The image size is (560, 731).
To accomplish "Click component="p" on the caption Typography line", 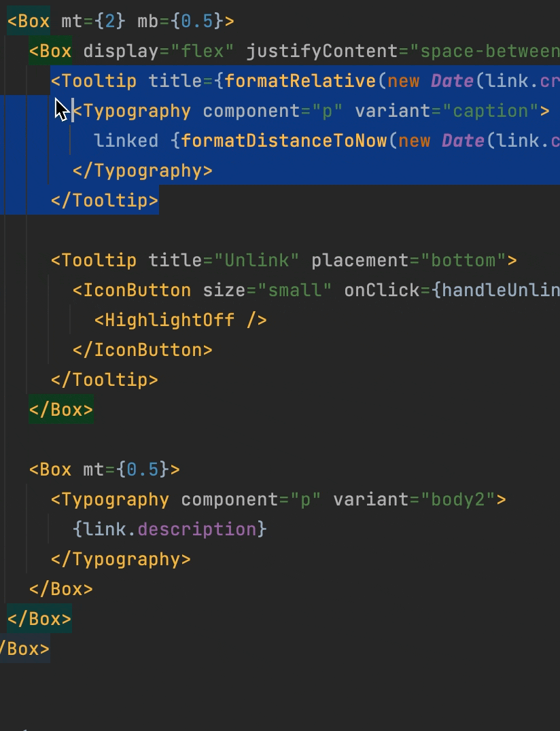I will tap(273, 111).
